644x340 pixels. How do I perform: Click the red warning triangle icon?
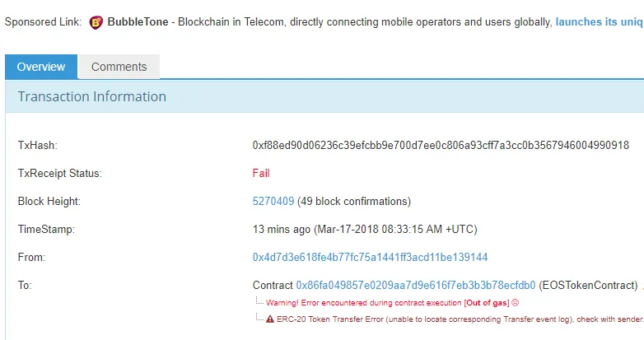pos(270,319)
